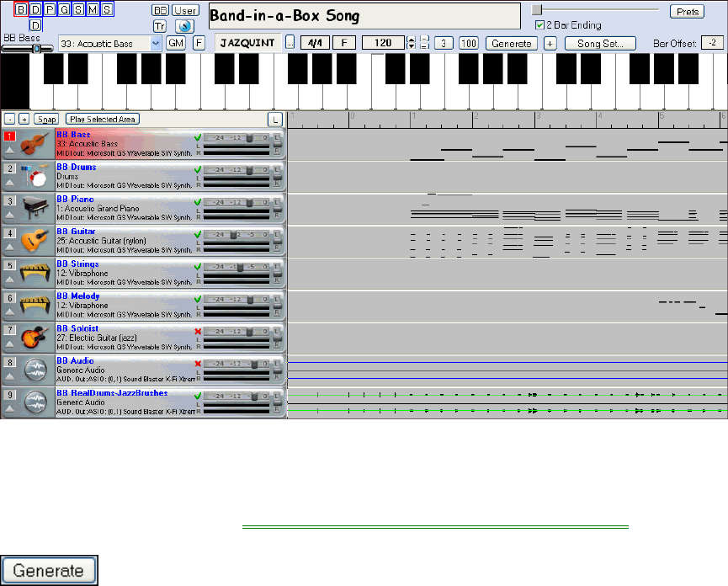Click the Song Set... button
Screen dimensions: 728x586
point(600,44)
